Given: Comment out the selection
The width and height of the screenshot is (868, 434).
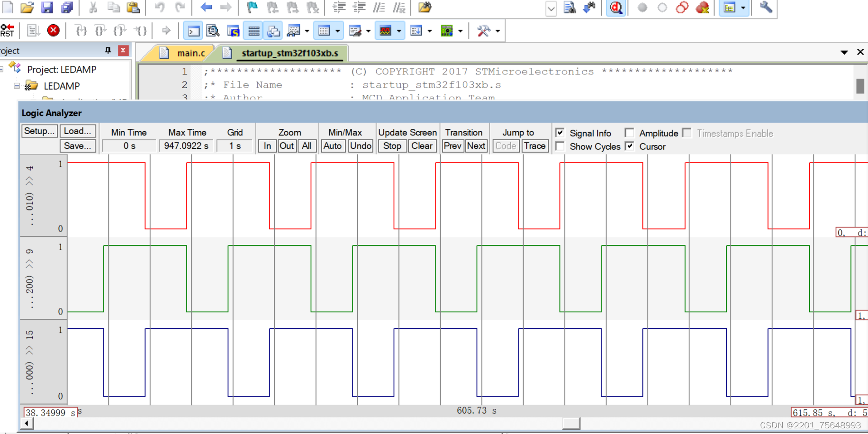Looking at the screenshot, I should coord(379,7).
